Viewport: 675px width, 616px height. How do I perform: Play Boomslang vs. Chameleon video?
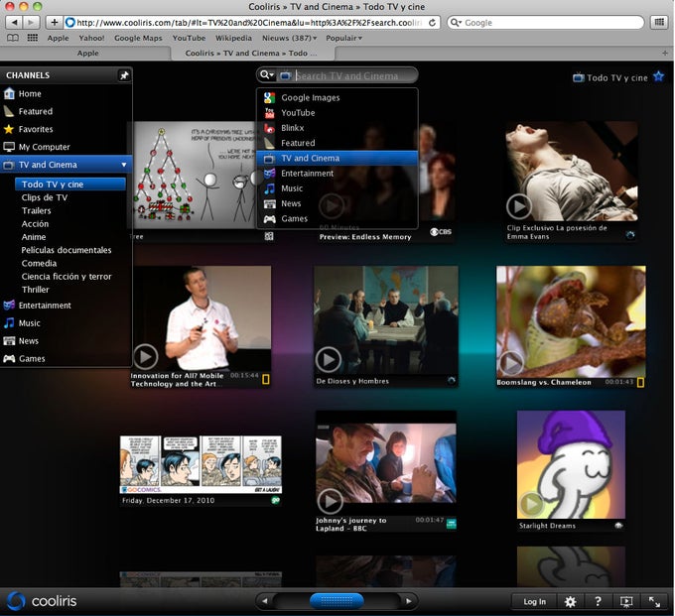coord(511,363)
